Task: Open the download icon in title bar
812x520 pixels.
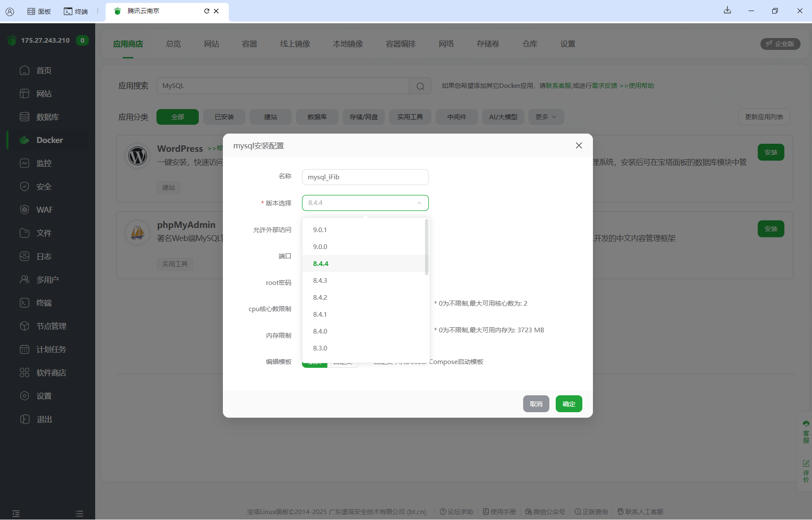Action: (727, 11)
